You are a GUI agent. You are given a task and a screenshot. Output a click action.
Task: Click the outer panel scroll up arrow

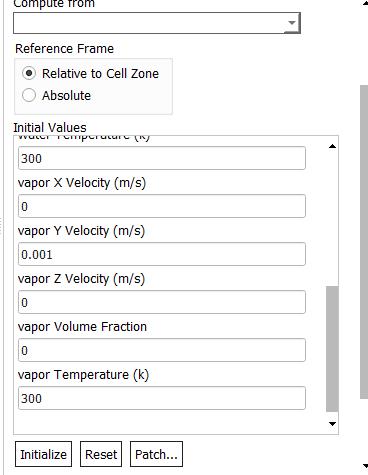pos(365,4)
